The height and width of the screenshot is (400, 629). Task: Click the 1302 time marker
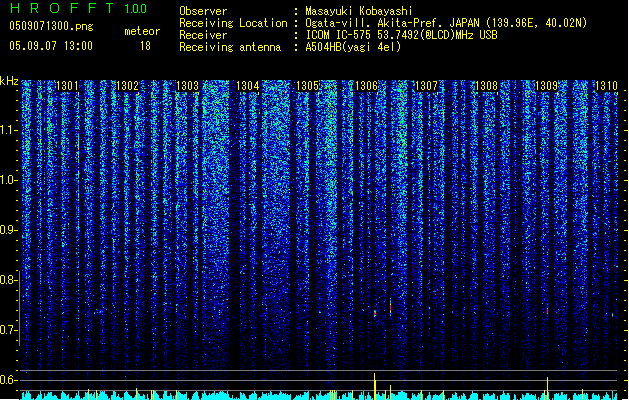click(127, 86)
